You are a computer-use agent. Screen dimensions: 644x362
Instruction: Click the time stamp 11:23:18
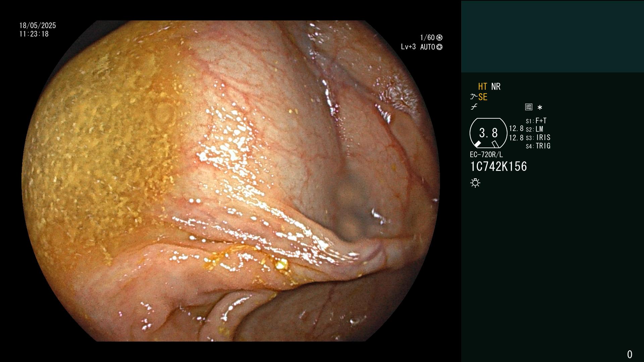click(34, 34)
